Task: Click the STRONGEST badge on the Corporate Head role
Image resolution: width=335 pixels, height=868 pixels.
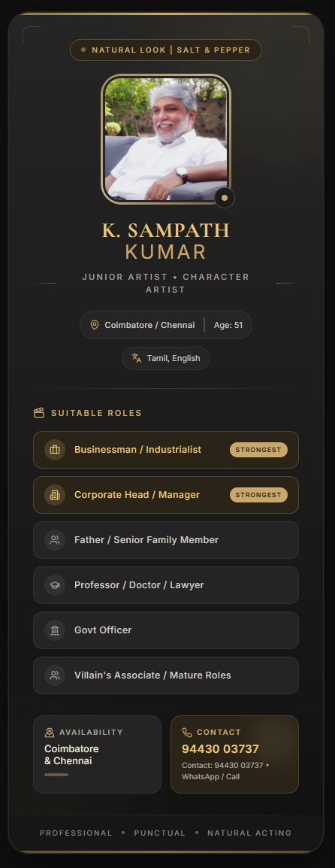Action: tap(258, 495)
